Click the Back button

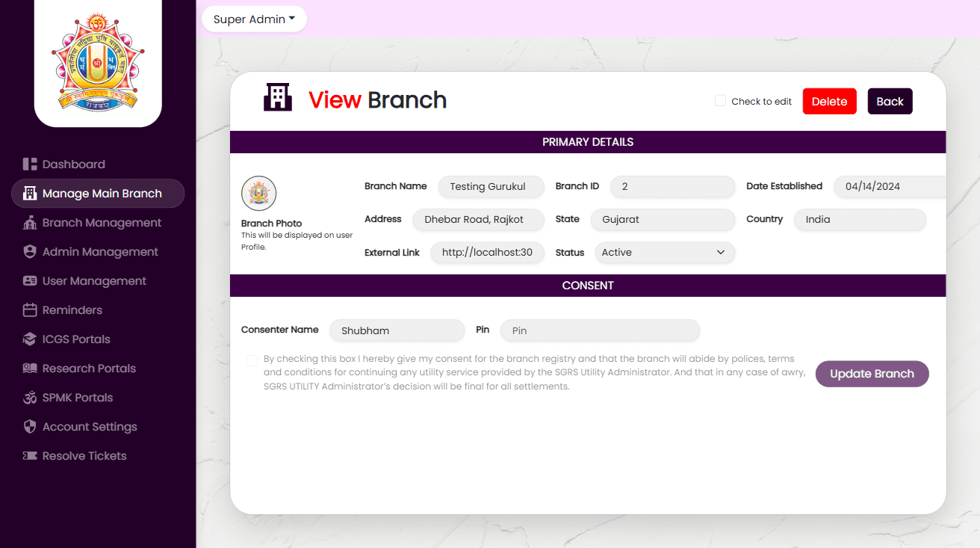[890, 102]
